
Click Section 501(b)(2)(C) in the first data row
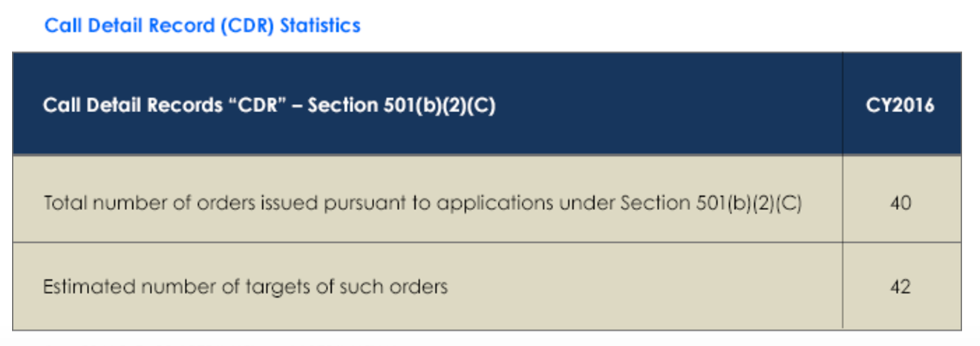point(711,203)
